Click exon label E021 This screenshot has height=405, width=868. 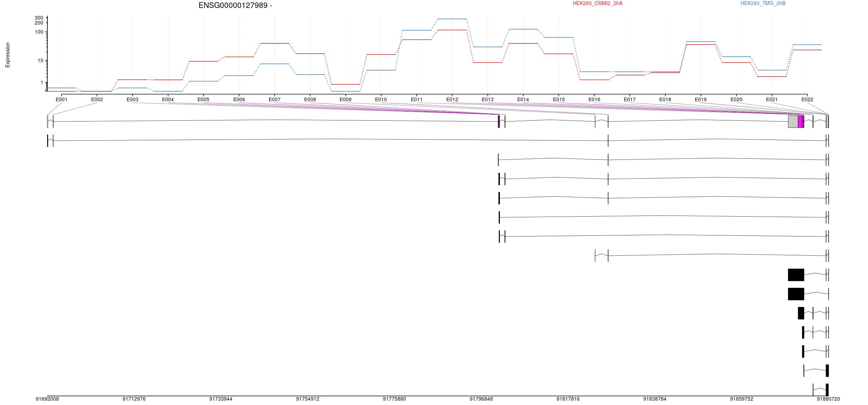772,99
